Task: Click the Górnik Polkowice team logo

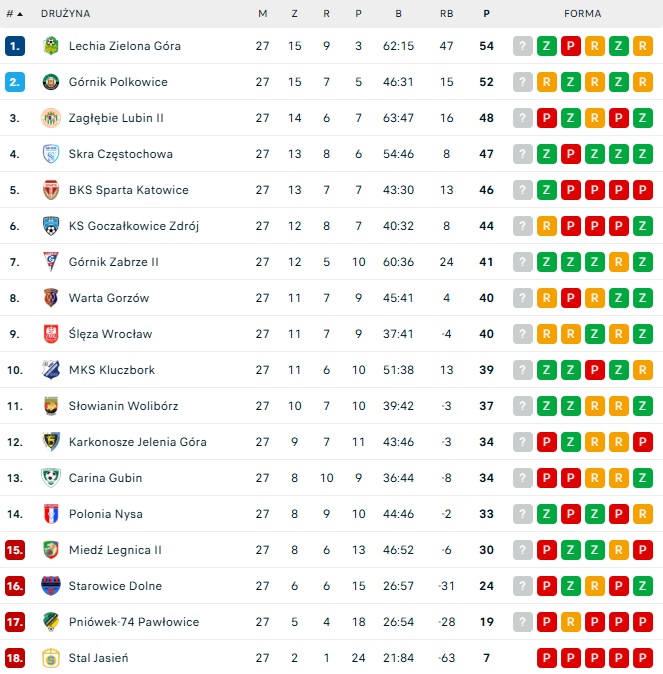Action: (x=51, y=82)
